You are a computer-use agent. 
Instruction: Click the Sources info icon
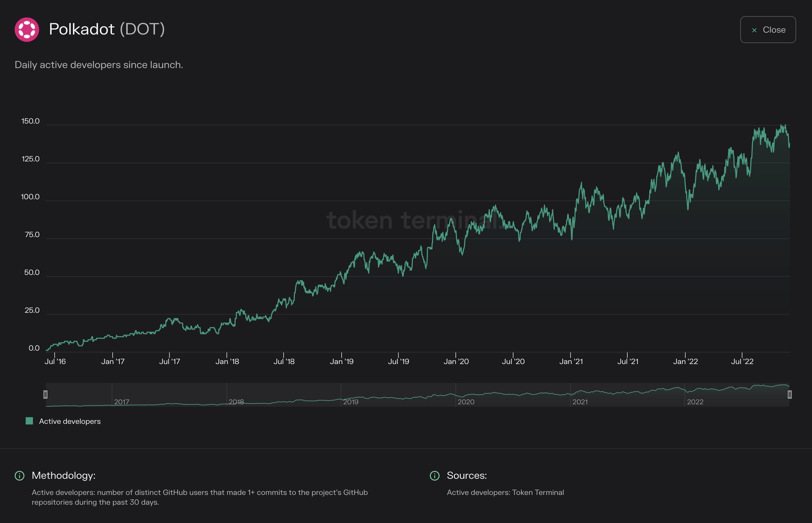434,475
